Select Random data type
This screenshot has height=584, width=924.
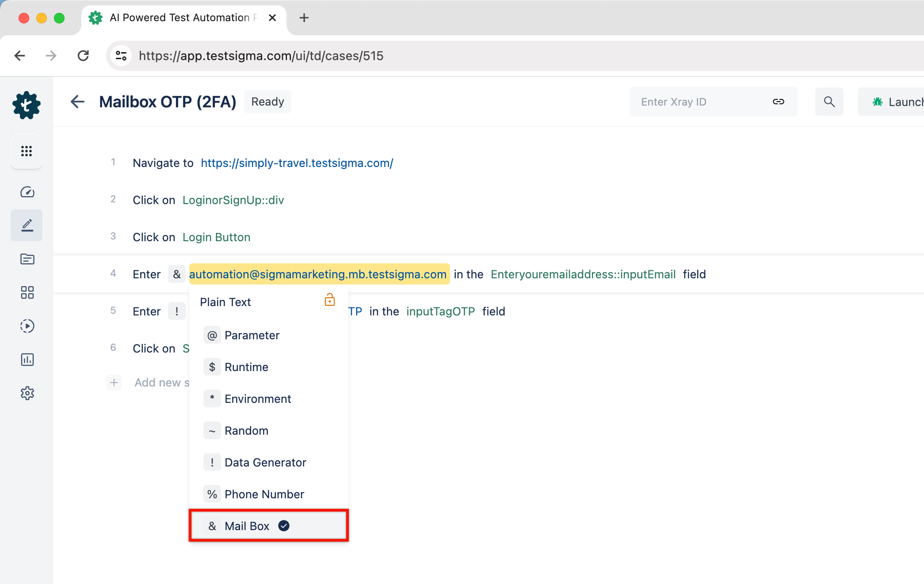click(x=269, y=431)
